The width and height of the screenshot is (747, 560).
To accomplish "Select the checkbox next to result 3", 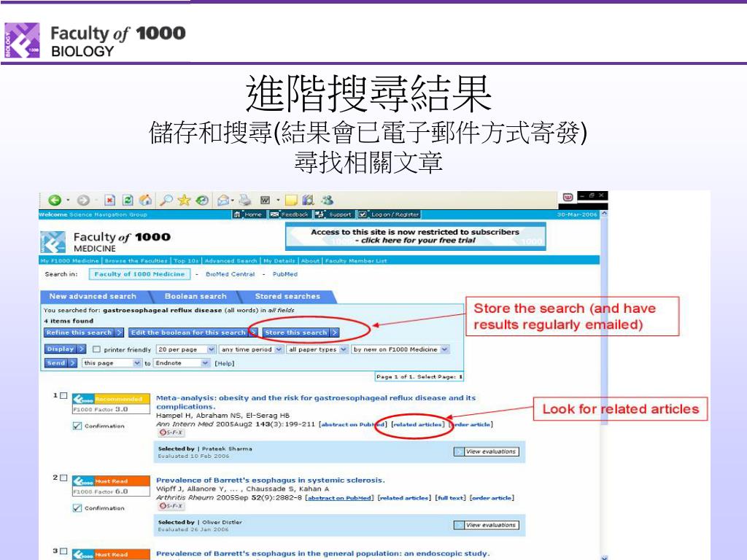I will [64, 551].
